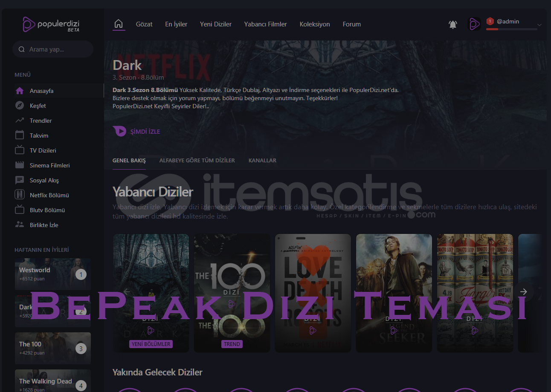Switch to ALFABEYE GÖRE TÜM DİZİLER tab
The width and height of the screenshot is (551, 392).
point(197,161)
